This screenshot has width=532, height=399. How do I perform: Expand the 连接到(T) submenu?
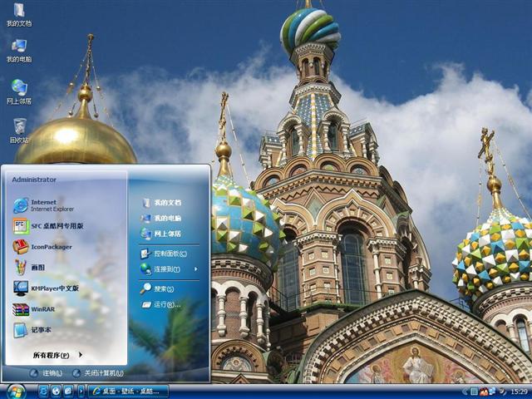[169, 269]
